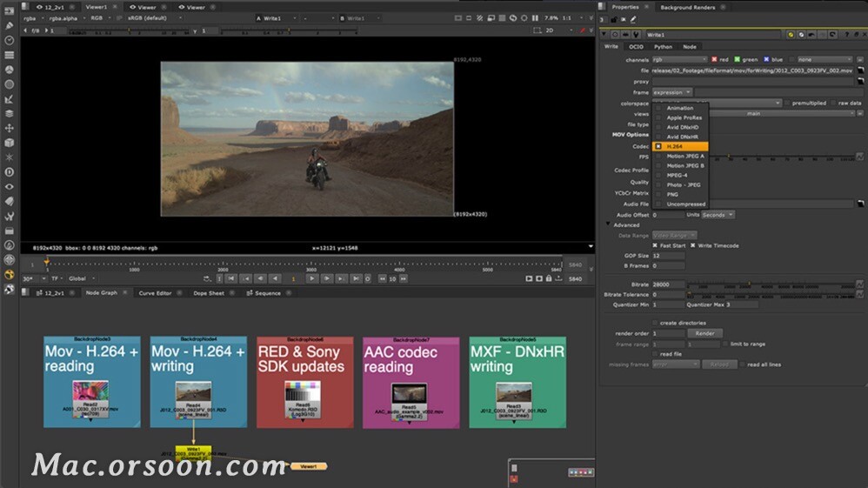The height and width of the screenshot is (488, 868).
Task: Enable the create directories checkbox
Action: [x=655, y=323]
